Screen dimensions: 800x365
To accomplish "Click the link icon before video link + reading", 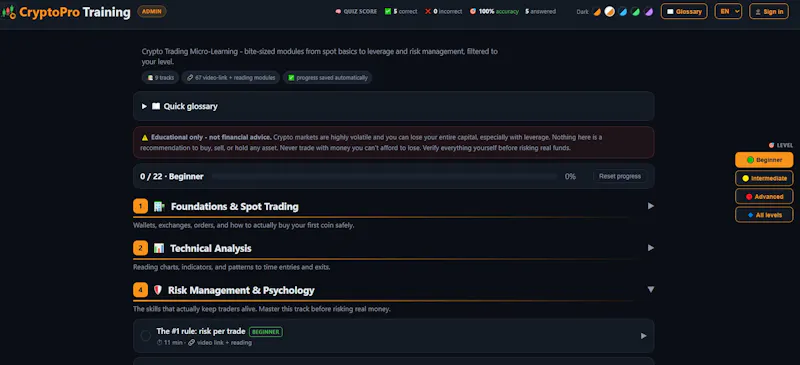I will (191, 343).
